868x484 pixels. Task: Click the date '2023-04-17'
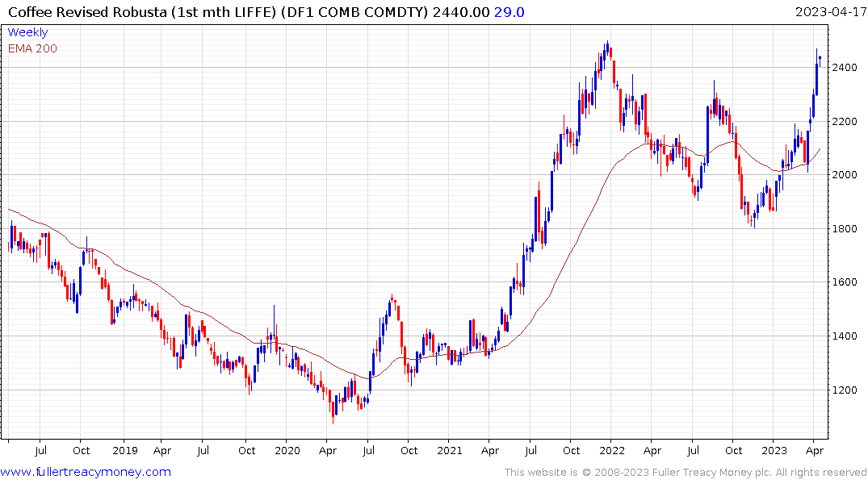(x=830, y=11)
